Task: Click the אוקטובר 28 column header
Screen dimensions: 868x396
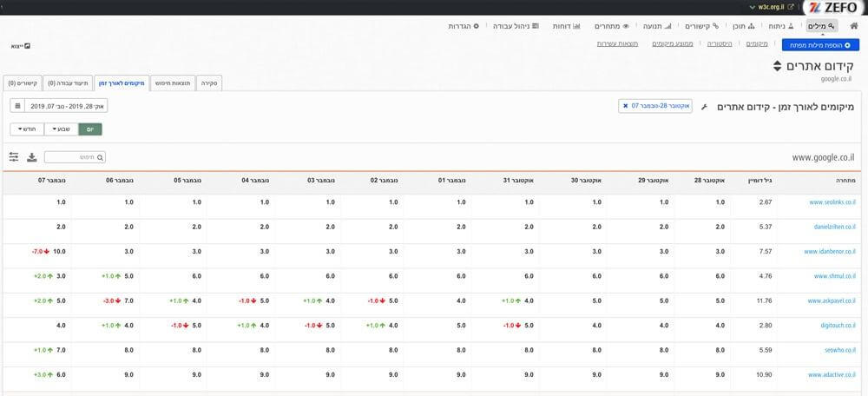Action: coord(708,181)
